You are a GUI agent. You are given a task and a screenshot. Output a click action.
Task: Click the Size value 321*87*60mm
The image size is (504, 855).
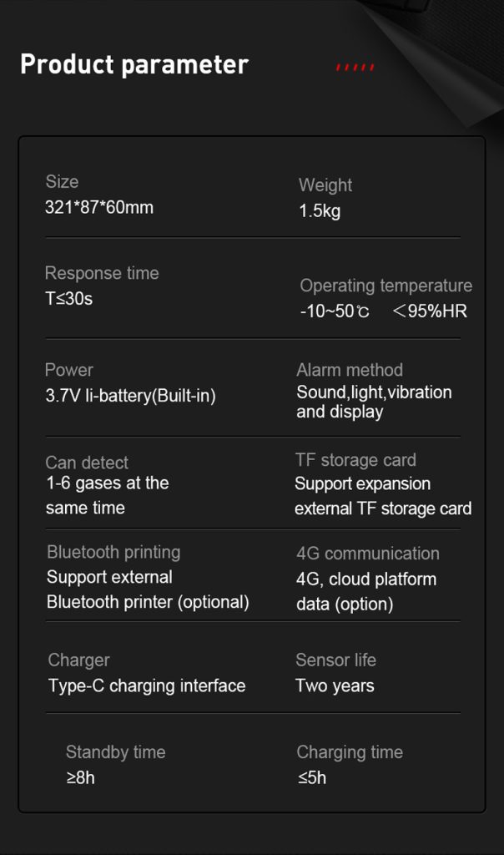99,208
